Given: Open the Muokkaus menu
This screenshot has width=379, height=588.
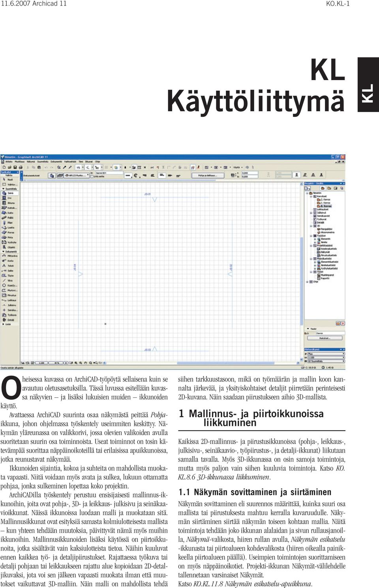Looking at the screenshot, I should pyautogui.click(x=19, y=161).
